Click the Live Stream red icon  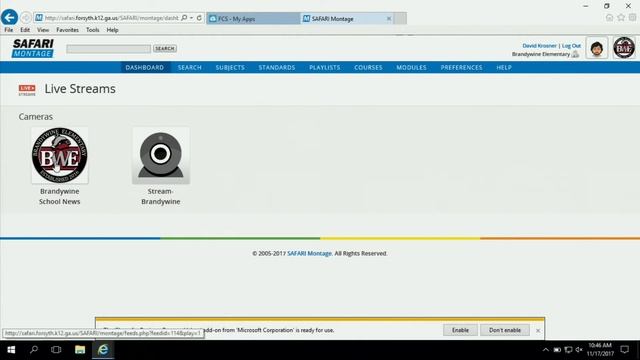pos(27,90)
